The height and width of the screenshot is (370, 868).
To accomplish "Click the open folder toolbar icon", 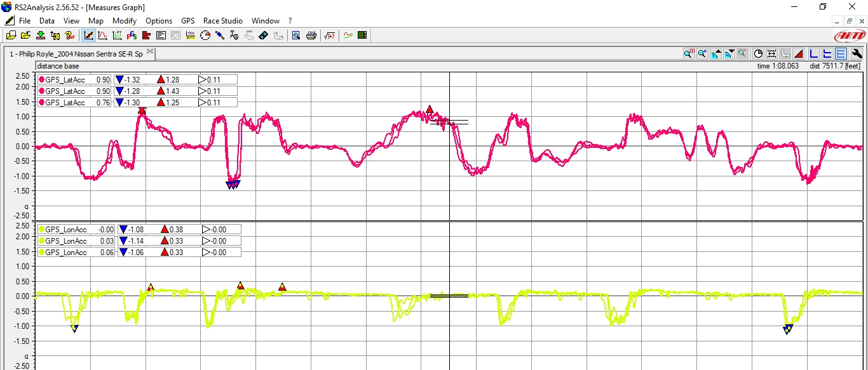I will [25, 36].
